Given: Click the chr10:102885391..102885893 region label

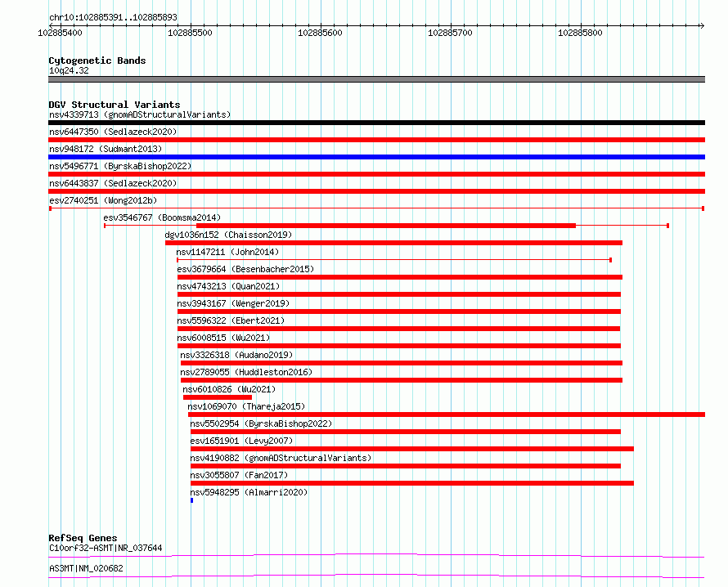Looking at the screenshot, I should click(x=113, y=17).
